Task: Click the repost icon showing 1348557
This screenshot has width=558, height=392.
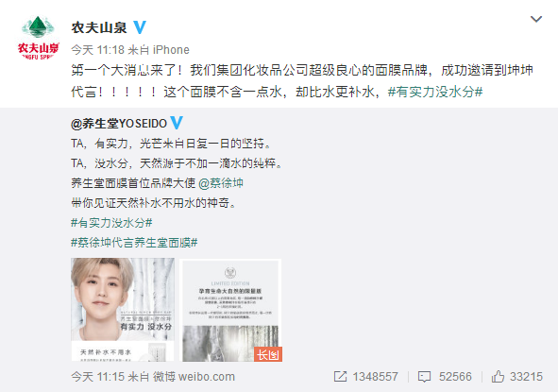Action: pos(340,377)
